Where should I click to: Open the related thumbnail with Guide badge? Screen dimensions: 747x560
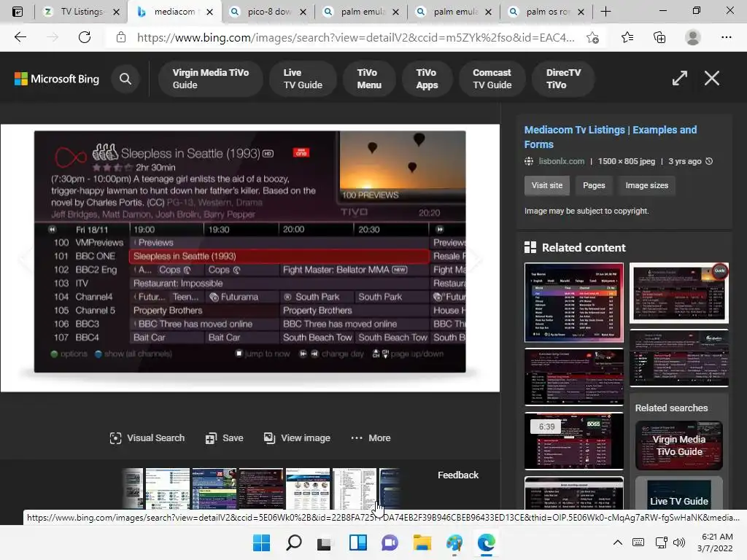click(679, 293)
